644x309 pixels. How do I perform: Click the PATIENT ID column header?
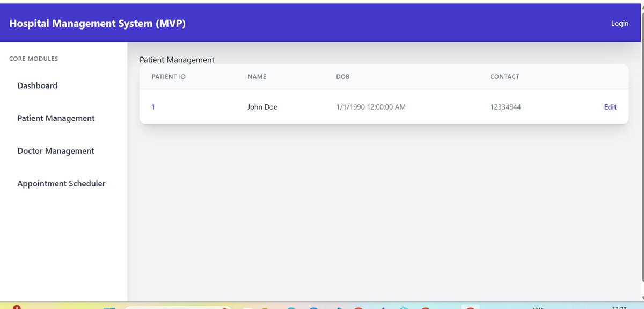point(169,77)
